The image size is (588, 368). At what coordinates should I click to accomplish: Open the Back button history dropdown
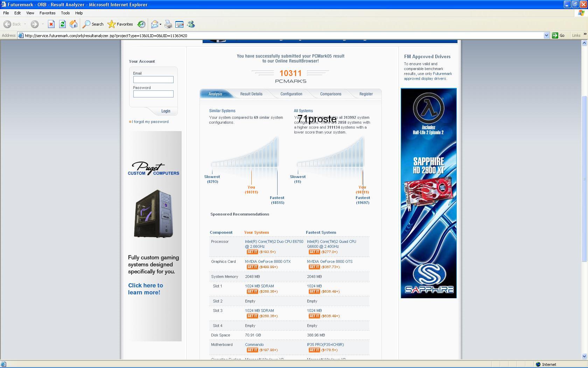tap(25, 24)
